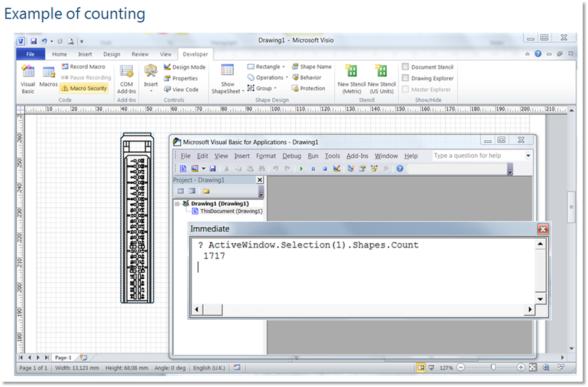Viewport: 588px width, 387px height.
Task: Enable the Document Stencil checkbox
Action: (x=405, y=67)
